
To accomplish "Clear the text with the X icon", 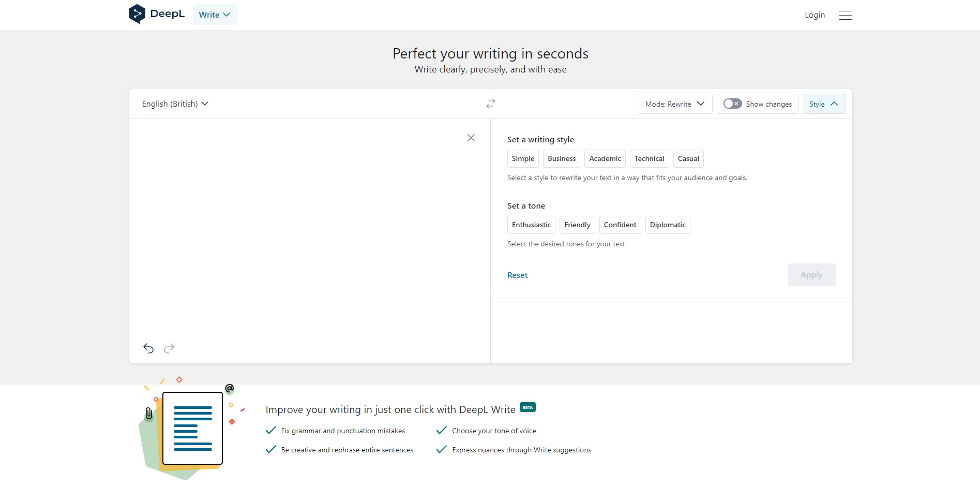I will [471, 138].
